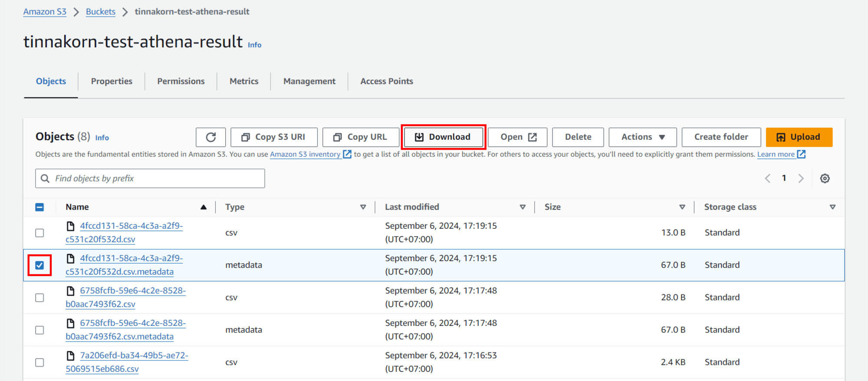This screenshot has height=381, width=868.
Task: Click the Delete button
Action: (578, 137)
